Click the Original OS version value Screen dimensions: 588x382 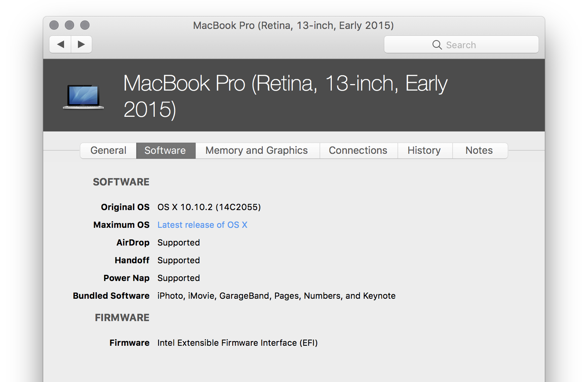click(209, 207)
